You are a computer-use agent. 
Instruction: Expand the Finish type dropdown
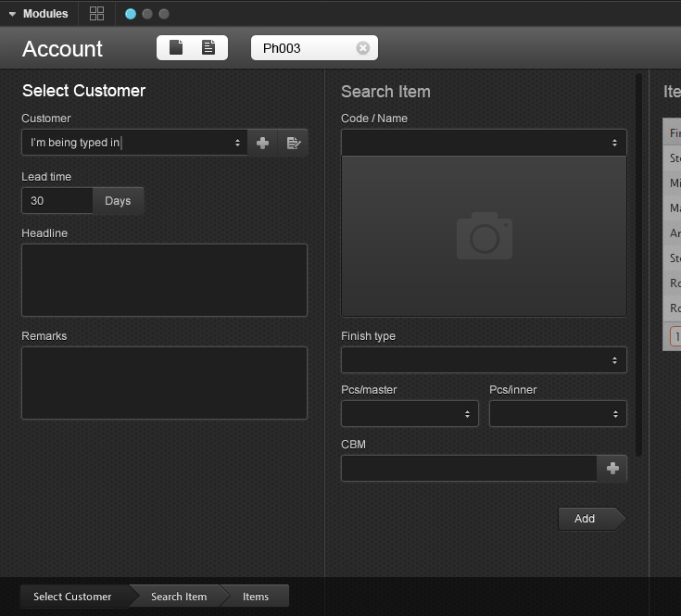[484, 360]
